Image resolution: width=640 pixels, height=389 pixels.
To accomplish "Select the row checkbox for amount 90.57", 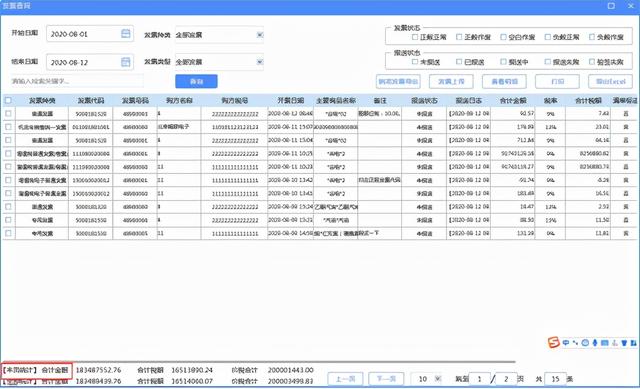I will 8,113.
